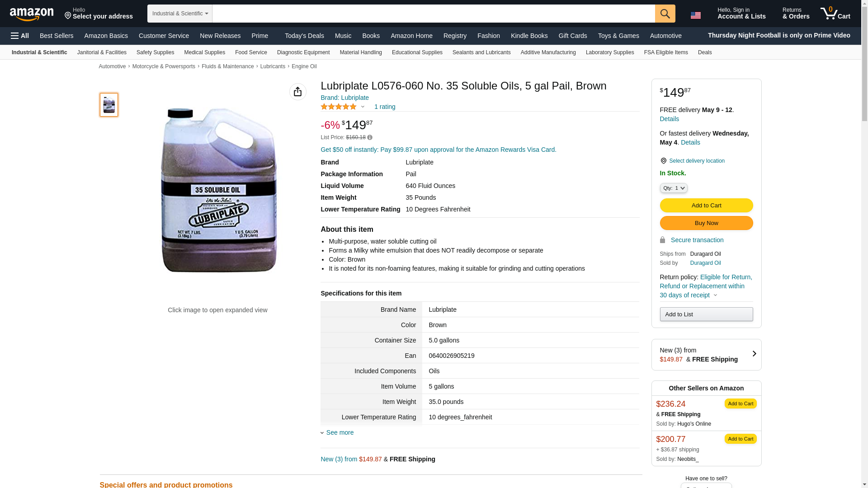Click the share icon on product image
The image size is (868, 488).
coord(297,92)
